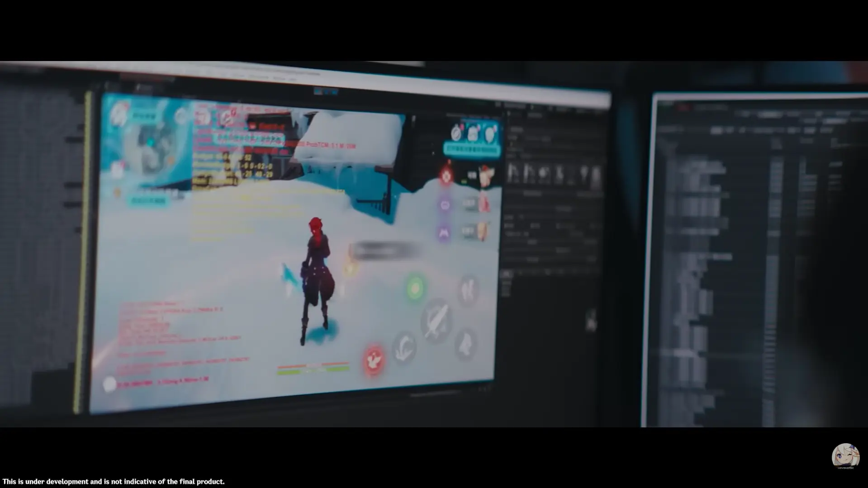
Task: Tap the sword normal attack button
Action: click(436, 322)
